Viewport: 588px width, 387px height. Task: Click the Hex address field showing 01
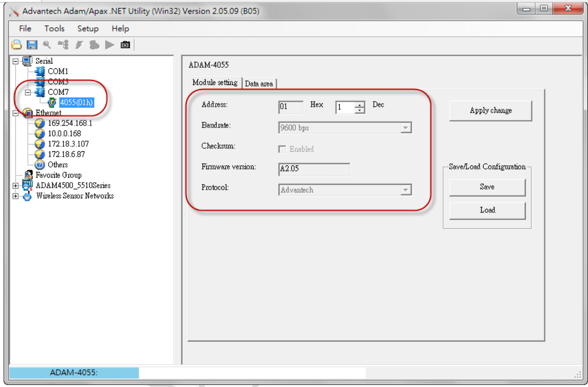tap(291, 107)
